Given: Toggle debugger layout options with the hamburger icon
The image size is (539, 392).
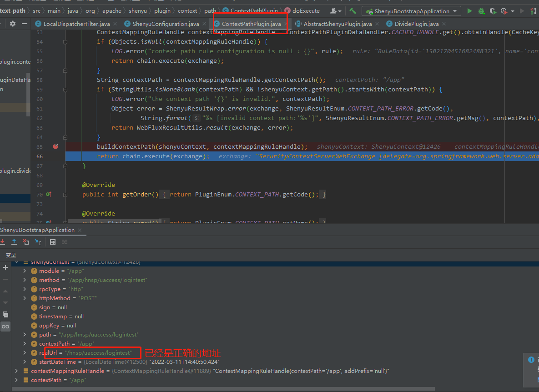Looking at the screenshot, I should coord(65,242).
